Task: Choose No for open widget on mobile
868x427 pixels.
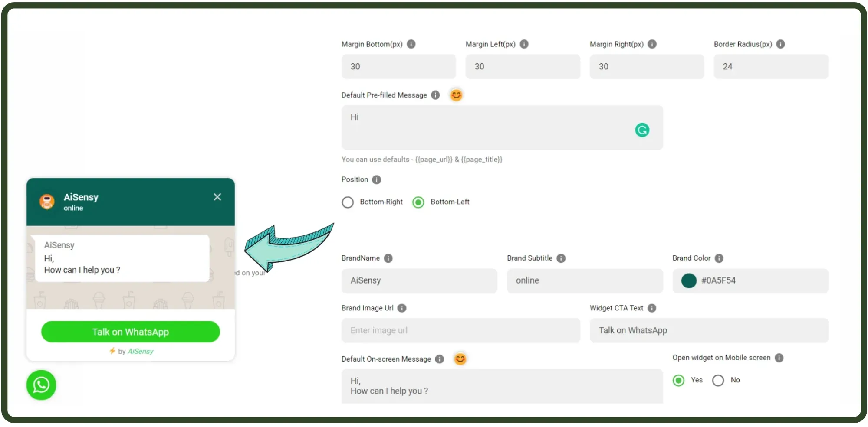Action: click(x=718, y=381)
